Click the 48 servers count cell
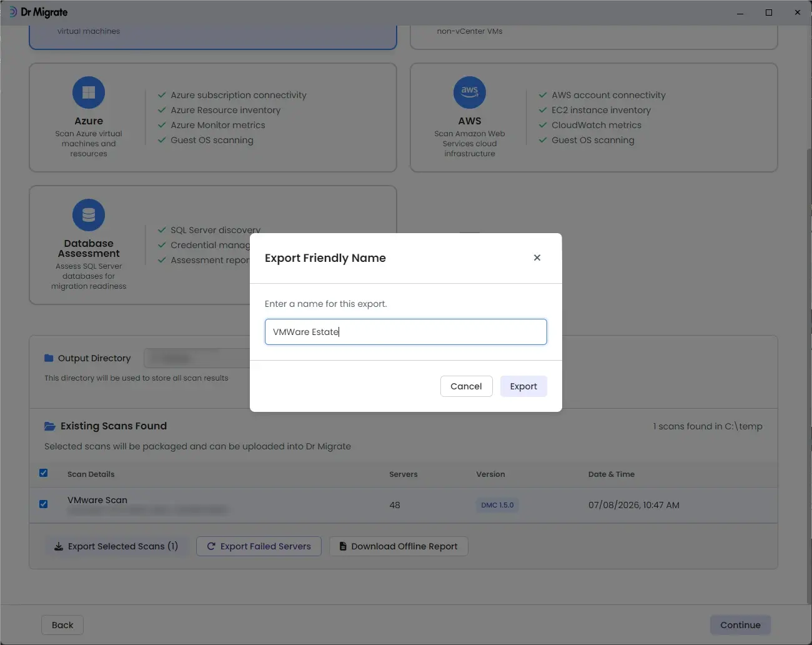The width and height of the screenshot is (812, 645). coord(395,505)
